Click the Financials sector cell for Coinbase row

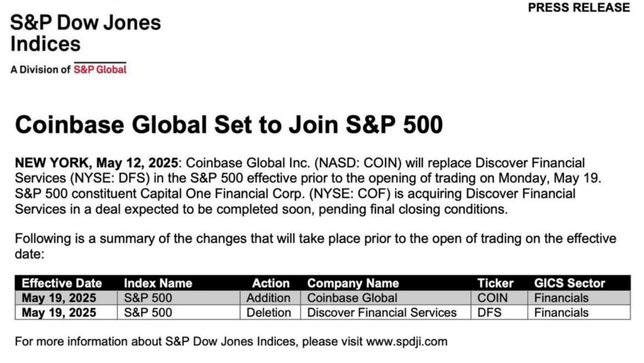pyautogui.click(x=561, y=298)
